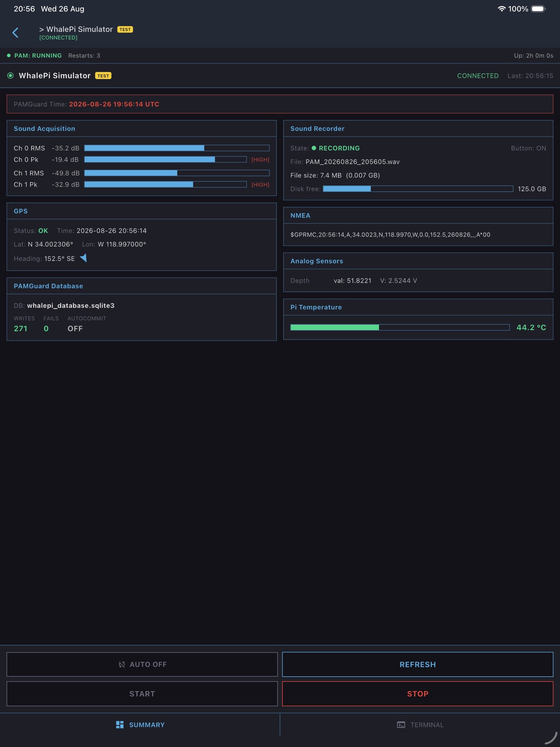Viewport: 560px width, 747px height.
Task: Click the whalepi_database.sqlite3 database name
Action: (x=71, y=305)
